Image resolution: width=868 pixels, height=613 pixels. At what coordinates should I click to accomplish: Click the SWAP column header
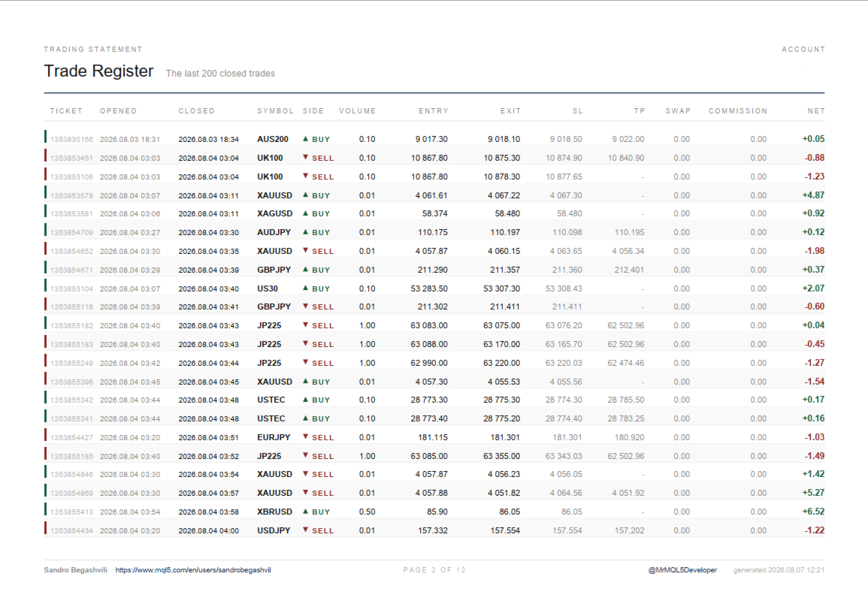pyautogui.click(x=678, y=111)
